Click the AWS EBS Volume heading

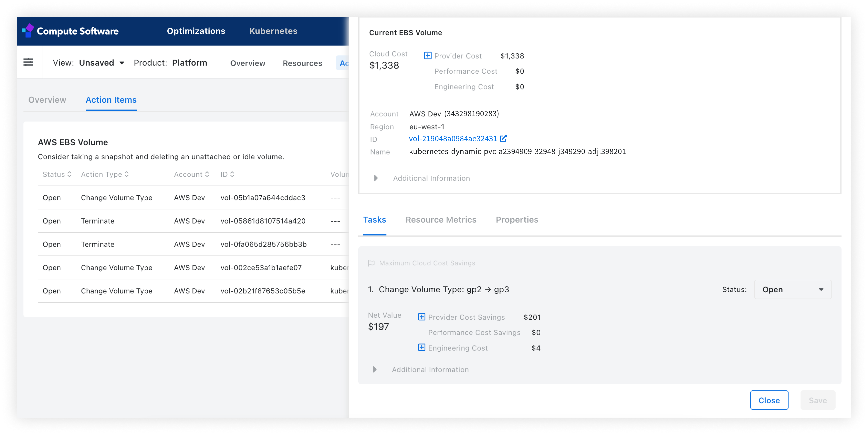point(73,142)
